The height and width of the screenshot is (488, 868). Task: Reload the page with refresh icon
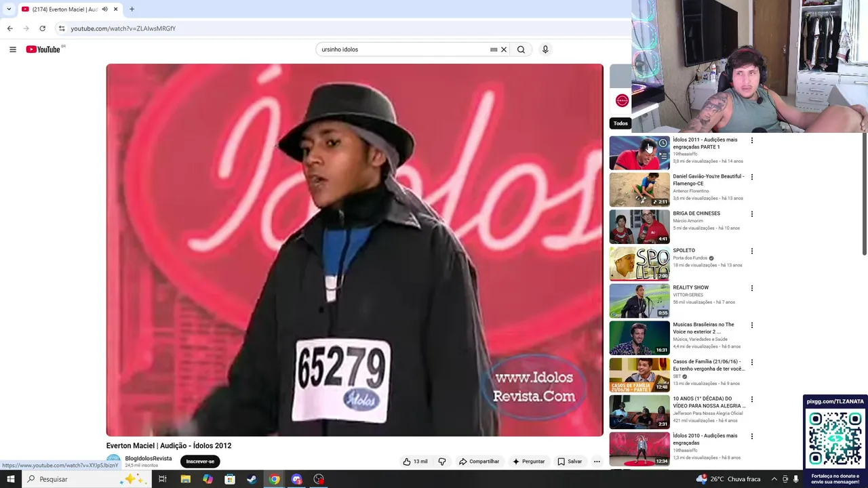pos(42,28)
